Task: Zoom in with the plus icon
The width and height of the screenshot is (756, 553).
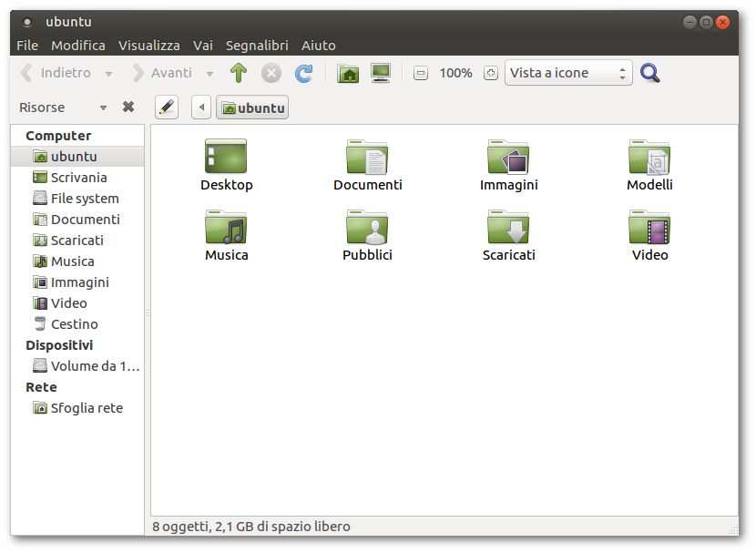Action: tap(491, 73)
